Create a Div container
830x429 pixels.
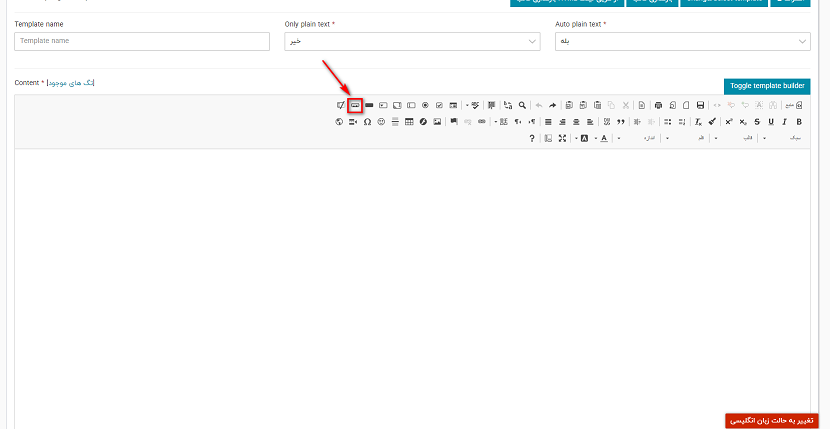(607, 122)
